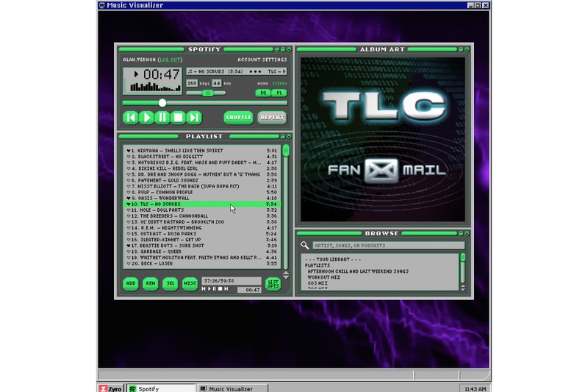588x392 pixels.
Task: Open Account Settings
Action: [262, 60]
